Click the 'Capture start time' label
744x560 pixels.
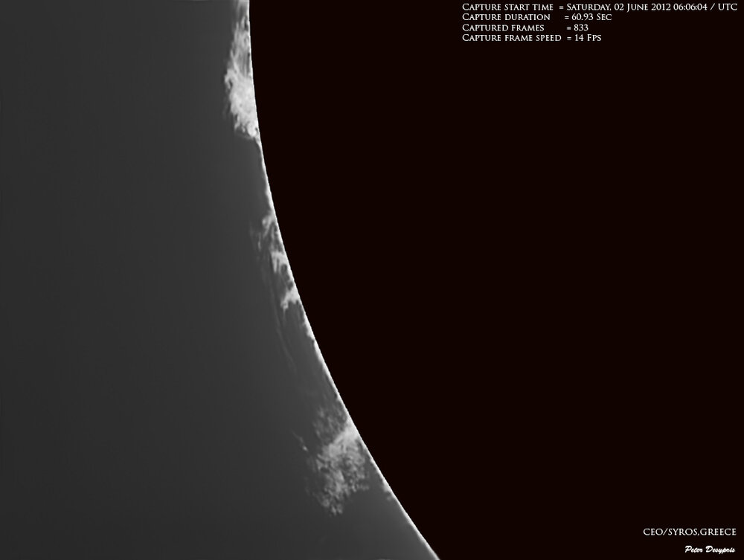[507, 7]
